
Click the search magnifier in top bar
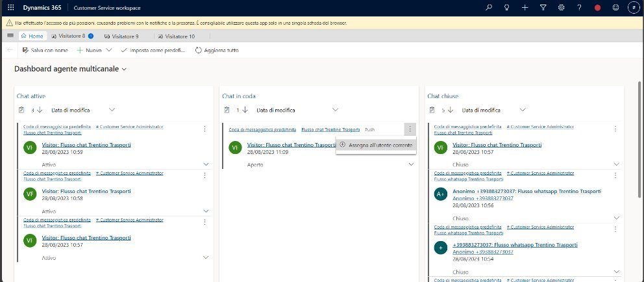pos(489,7)
